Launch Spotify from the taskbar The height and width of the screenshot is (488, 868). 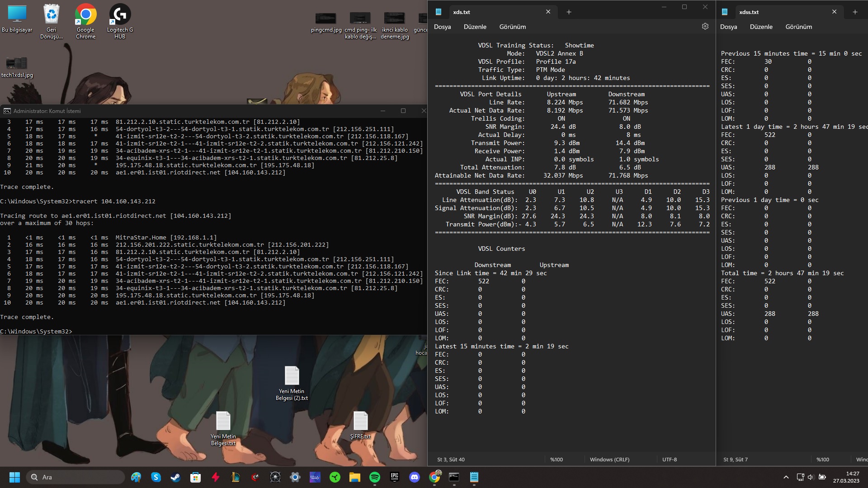click(x=374, y=477)
